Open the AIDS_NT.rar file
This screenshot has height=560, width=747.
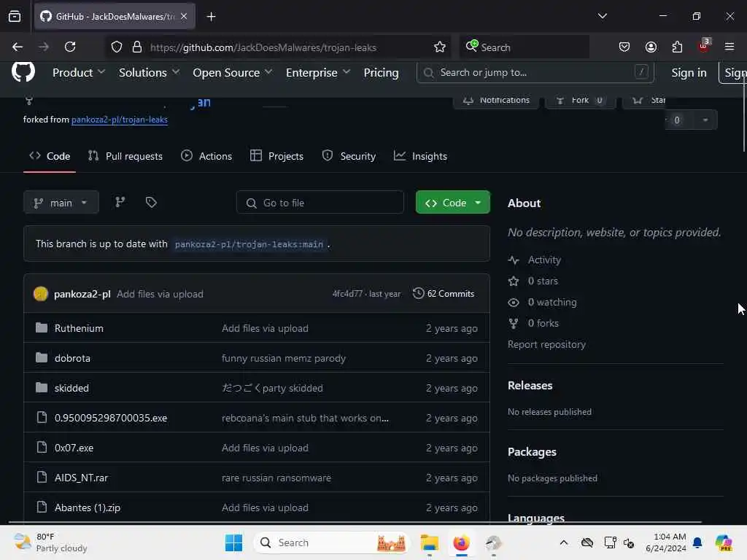[81, 478]
